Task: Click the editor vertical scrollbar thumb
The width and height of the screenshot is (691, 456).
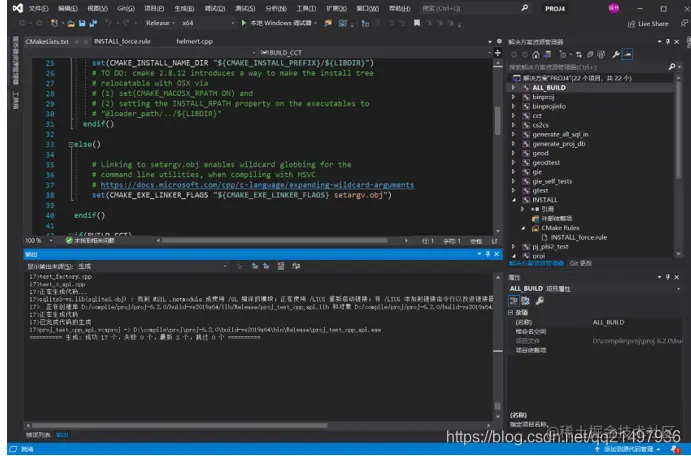Action: (x=498, y=120)
